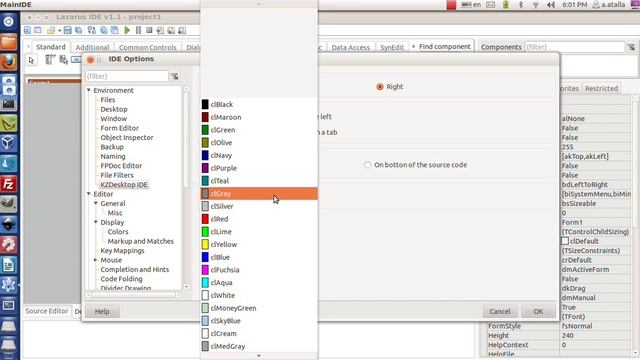Expand the Mouse tree node
Viewport: 640px width, 360px height.
(x=96, y=260)
